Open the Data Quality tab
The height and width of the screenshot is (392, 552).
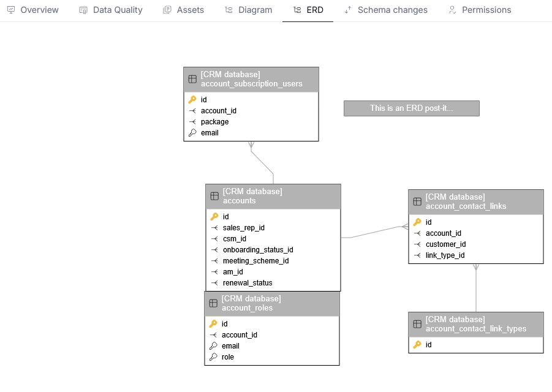click(x=111, y=10)
